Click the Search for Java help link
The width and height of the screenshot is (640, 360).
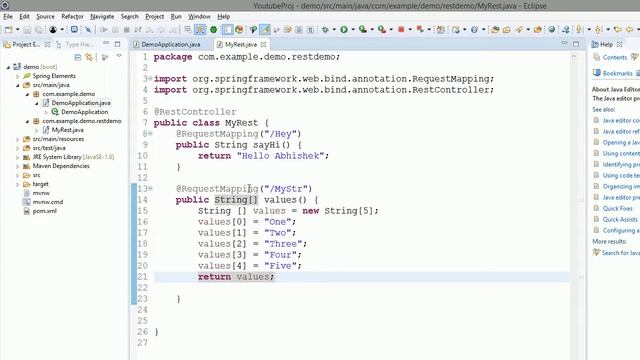621,253
